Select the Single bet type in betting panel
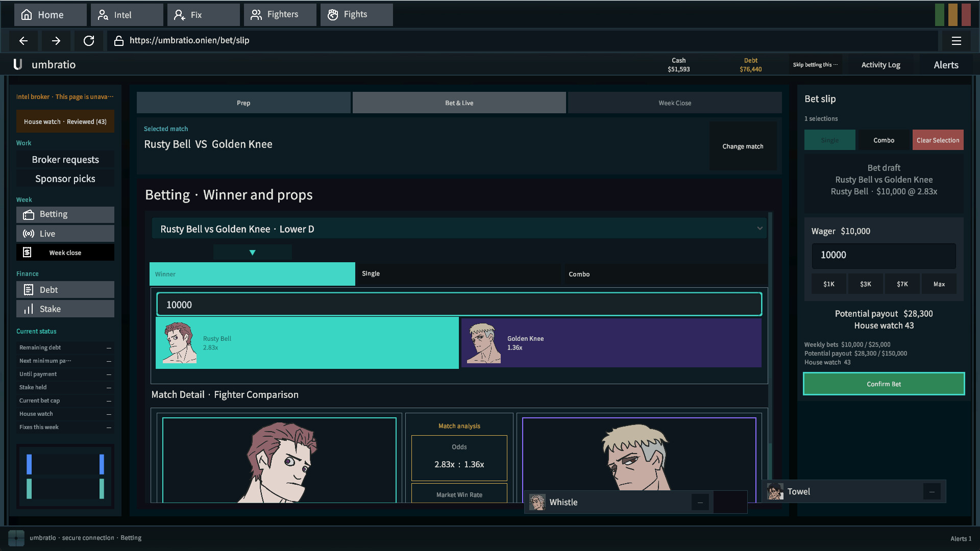Screen dimensions: 980x551 click(459, 274)
